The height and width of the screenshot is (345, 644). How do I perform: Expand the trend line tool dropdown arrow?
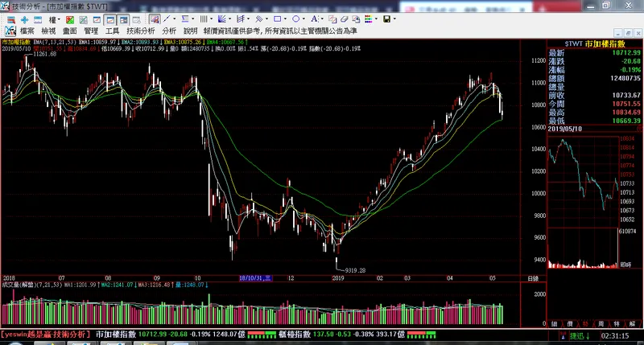pos(174,18)
